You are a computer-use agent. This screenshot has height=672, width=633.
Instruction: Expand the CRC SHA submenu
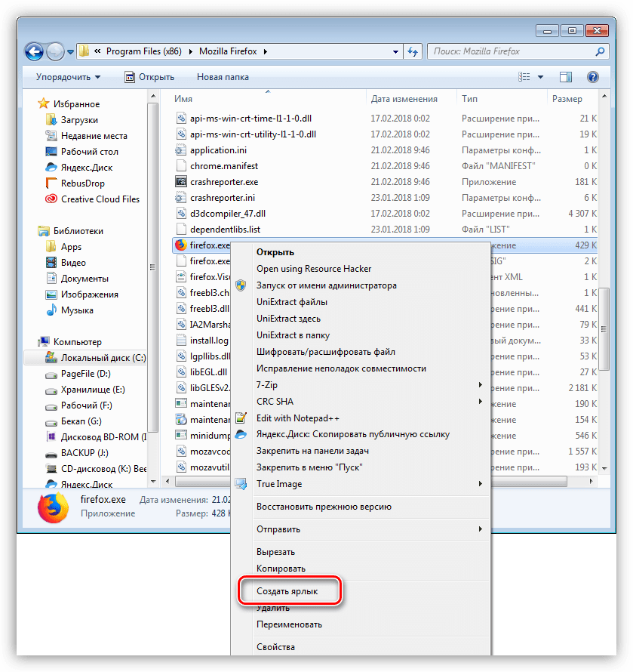tap(481, 402)
